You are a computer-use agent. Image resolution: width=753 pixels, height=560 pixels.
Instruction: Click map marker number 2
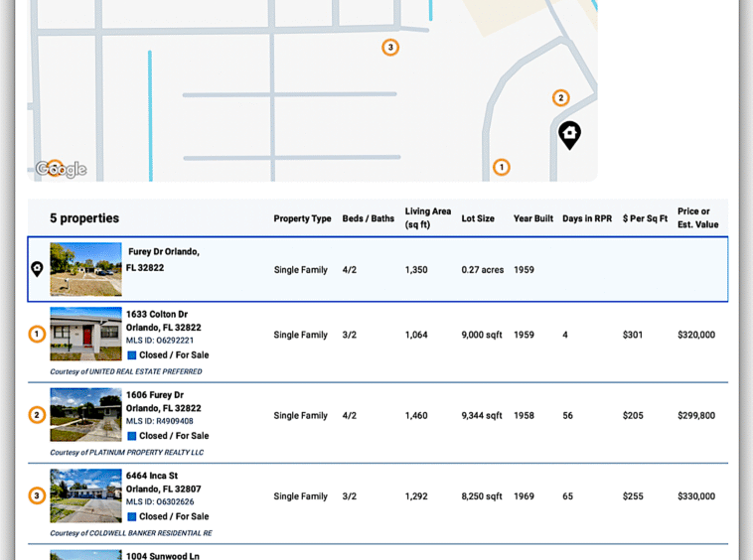pyautogui.click(x=561, y=98)
